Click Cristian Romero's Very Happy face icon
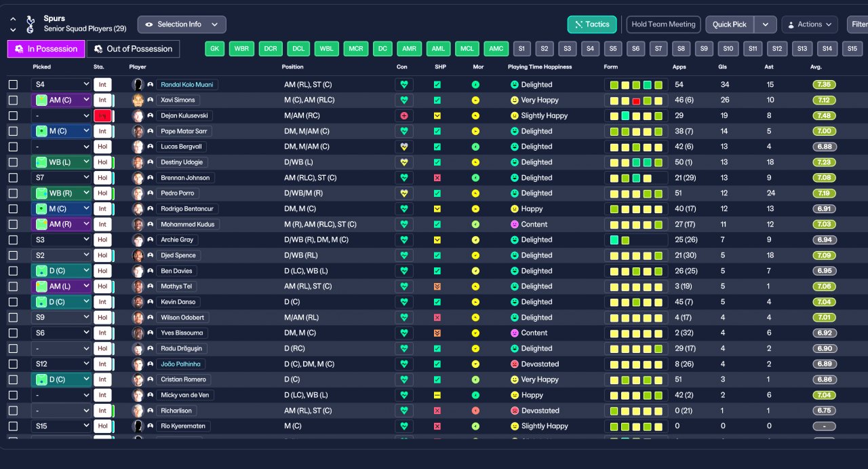The width and height of the screenshot is (868, 469). 515,379
